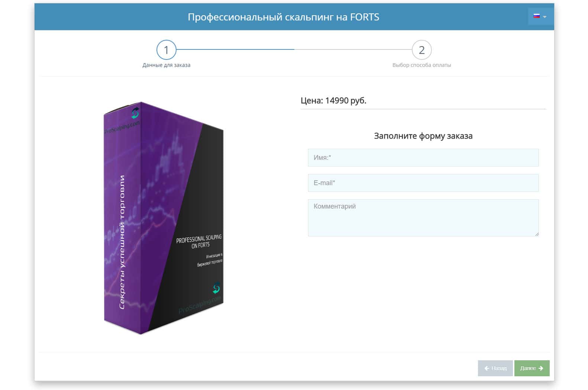Click the Russian flag language icon
Viewport: 588px width, 390px height.
coord(536,16)
